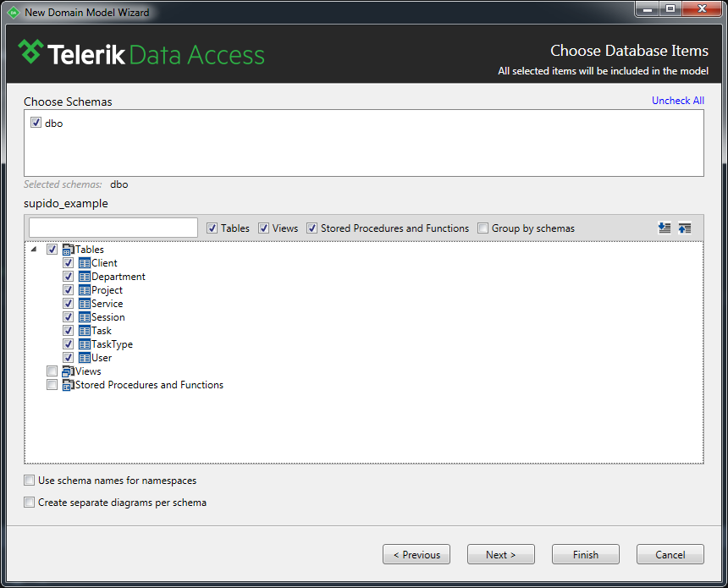Viewport: 728px width, 588px height.
Task: Select the TaskType table label
Action: [x=112, y=344]
